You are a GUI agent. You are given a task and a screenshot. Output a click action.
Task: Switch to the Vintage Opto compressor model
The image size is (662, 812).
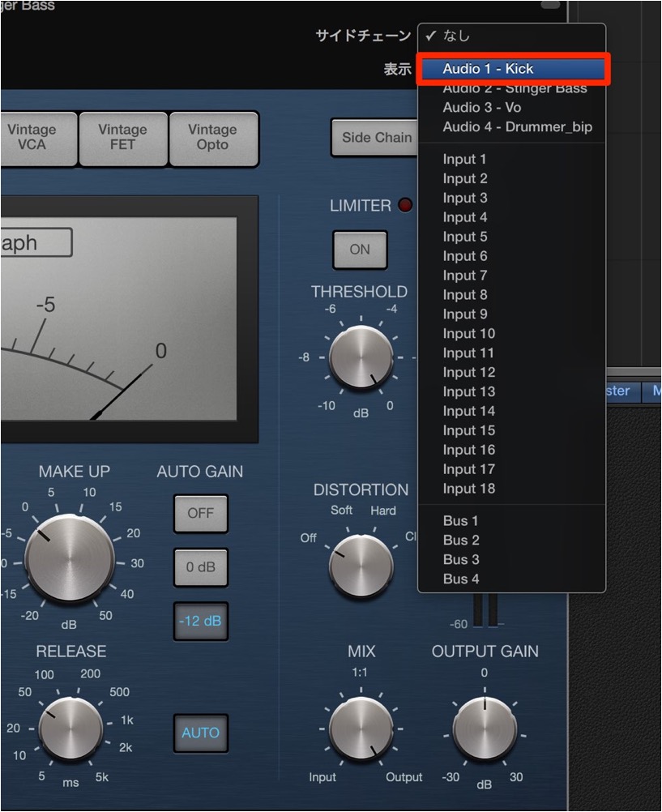click(213, 138)
